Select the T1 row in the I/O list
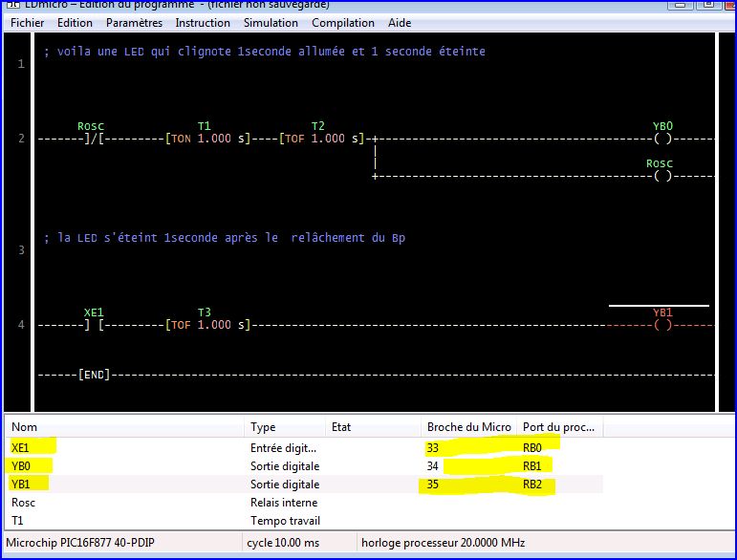 point(304,521)
